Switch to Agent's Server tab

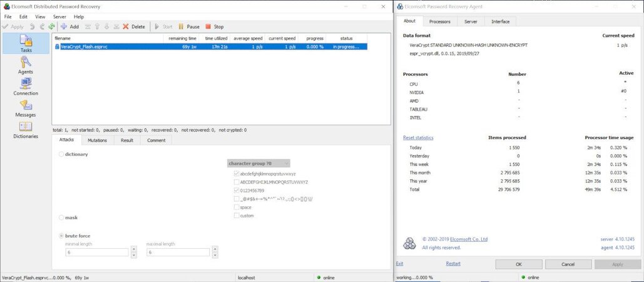471,21
